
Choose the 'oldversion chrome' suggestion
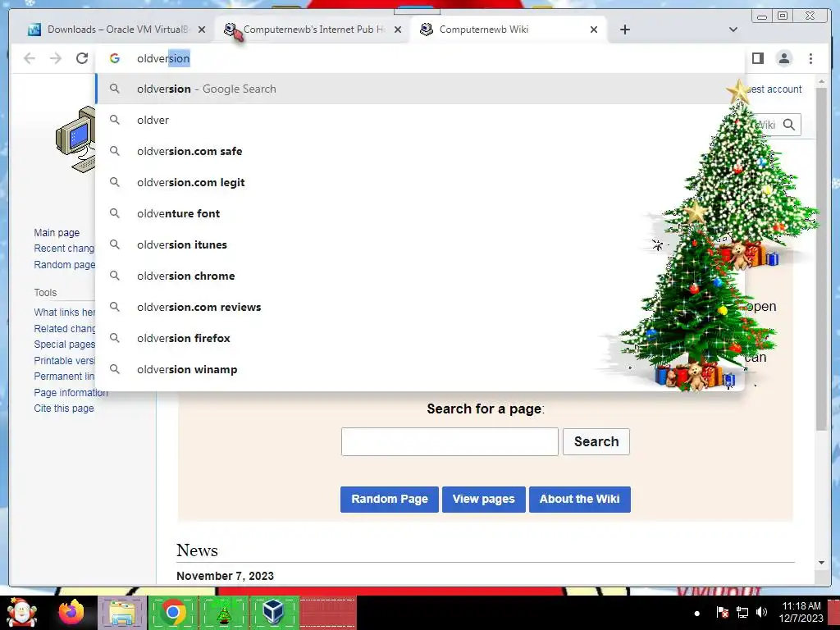tap(420, 276)
